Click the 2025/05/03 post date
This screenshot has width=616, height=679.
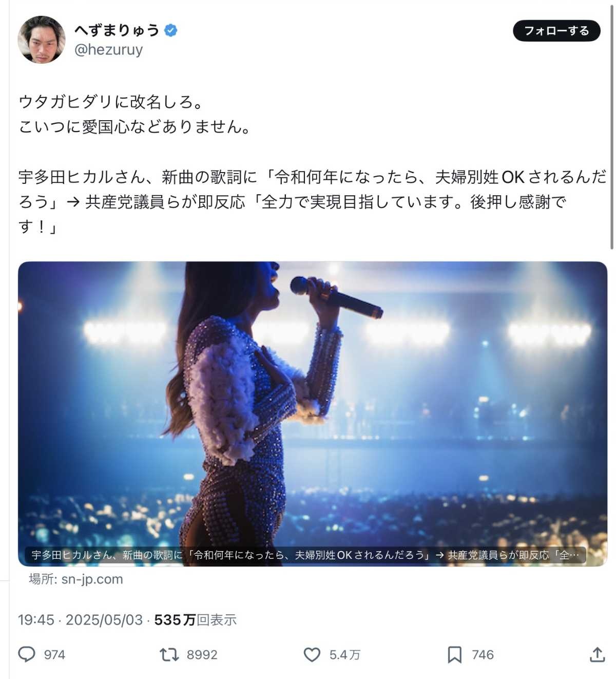click(104, 620)
